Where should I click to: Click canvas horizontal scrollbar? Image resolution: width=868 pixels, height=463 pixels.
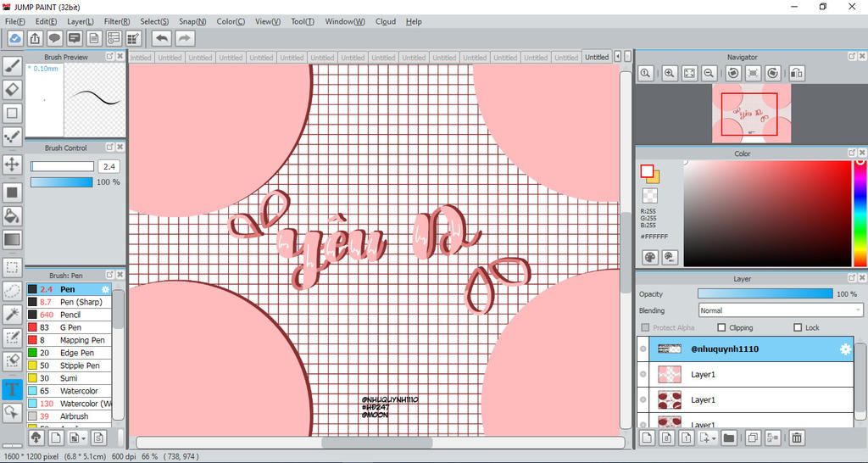click(x=376, y=443)
